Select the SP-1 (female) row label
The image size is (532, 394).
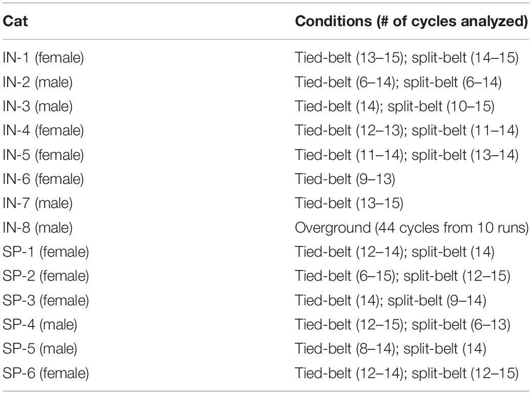click(46, 252)
